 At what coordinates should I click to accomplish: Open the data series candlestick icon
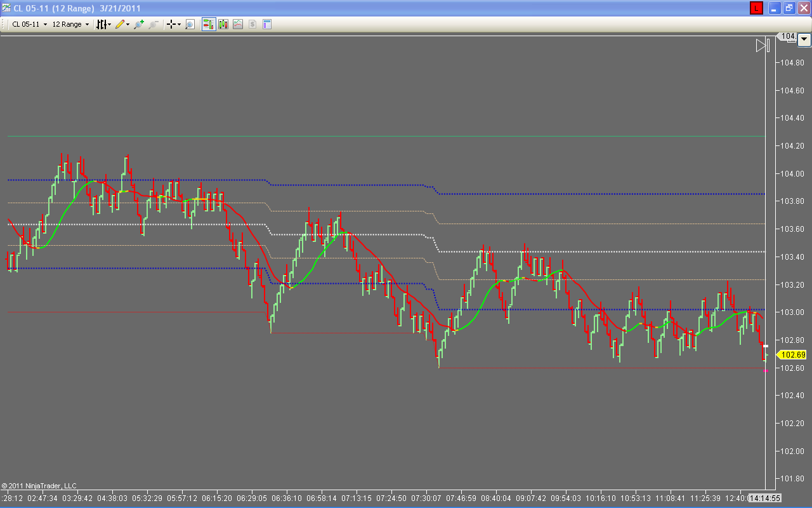coord(223,24)
